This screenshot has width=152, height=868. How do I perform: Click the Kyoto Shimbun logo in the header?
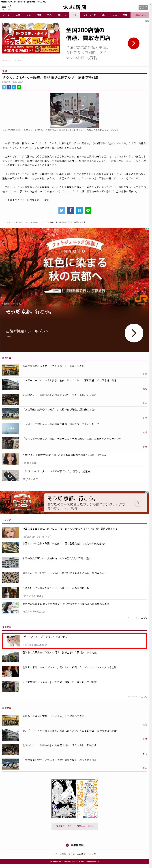point(75,7)
